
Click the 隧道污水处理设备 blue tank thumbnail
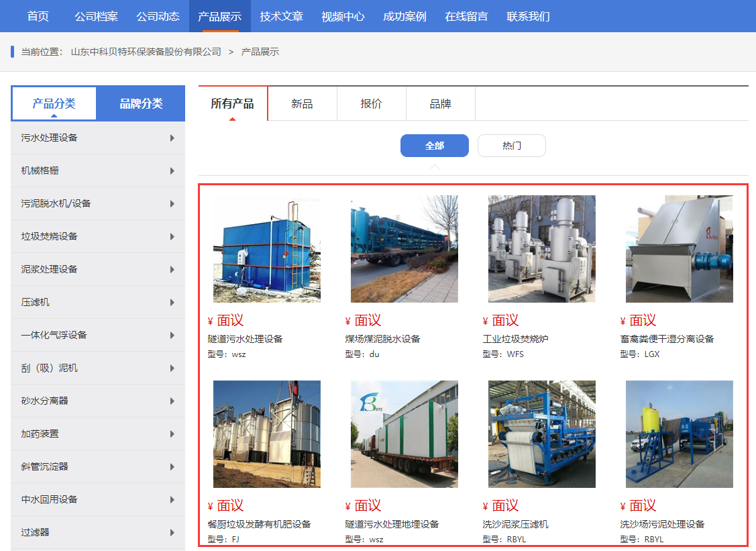[267, 249]
